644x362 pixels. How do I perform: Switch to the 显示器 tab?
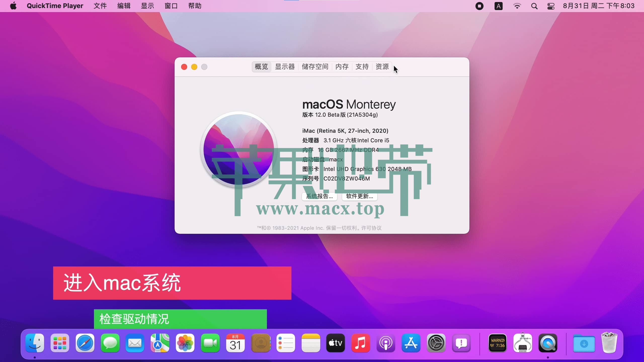(x=285, y=67)
